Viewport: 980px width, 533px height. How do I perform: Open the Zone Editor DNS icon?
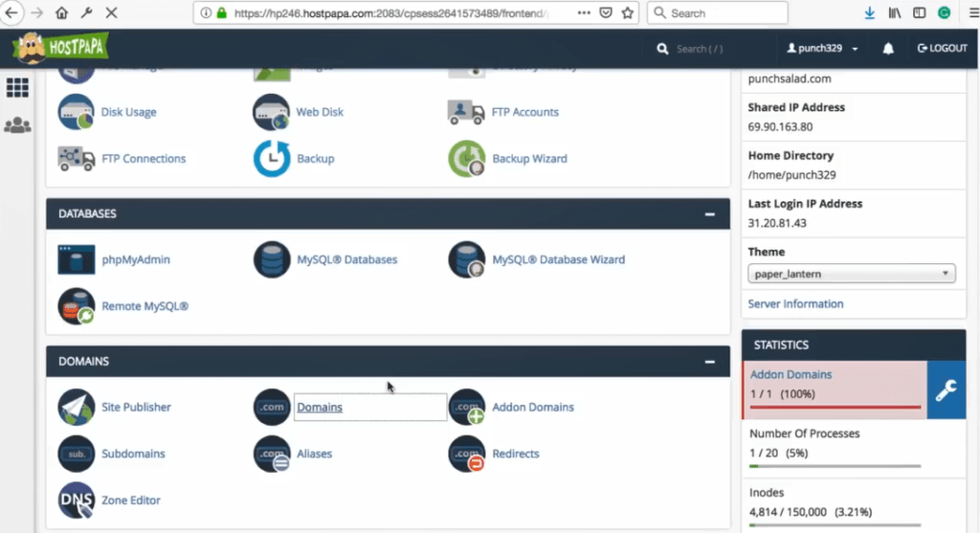pyautogui.click(x=76, y=500)
